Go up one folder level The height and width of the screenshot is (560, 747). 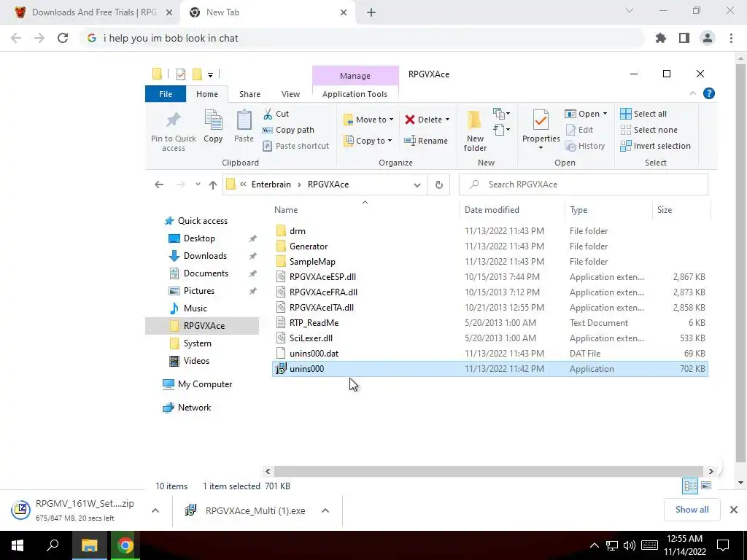coord(212,184)
